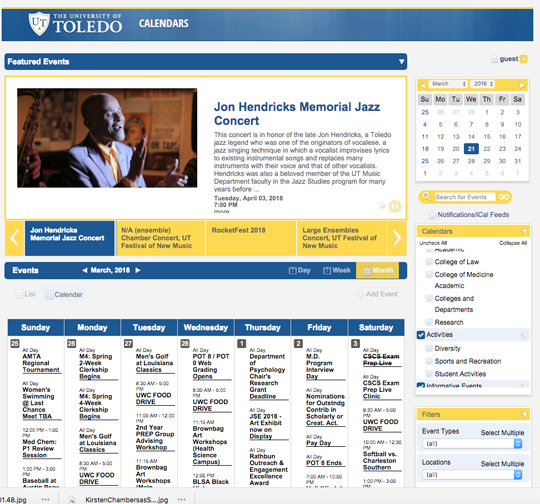Click the day 26 Monday date badge

pos(71,343)
